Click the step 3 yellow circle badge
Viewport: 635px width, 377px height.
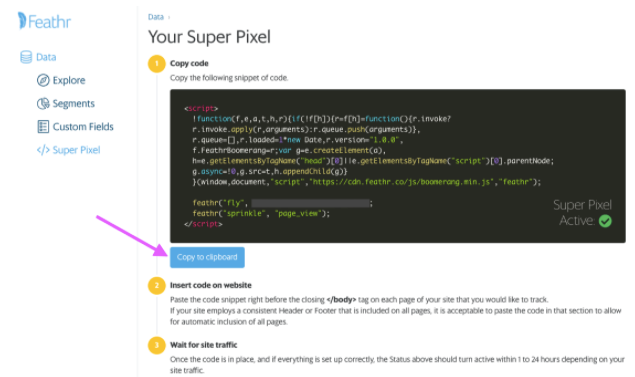click(157, 345)
